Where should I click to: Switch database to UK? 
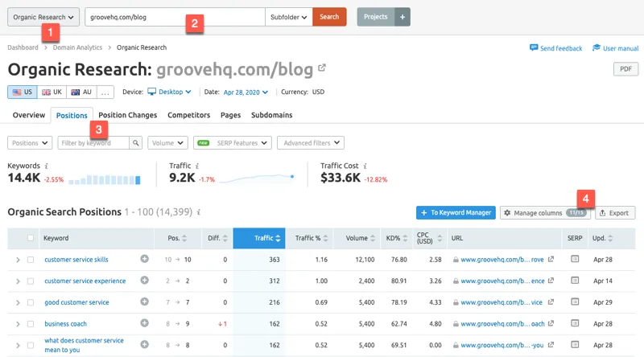52,92
